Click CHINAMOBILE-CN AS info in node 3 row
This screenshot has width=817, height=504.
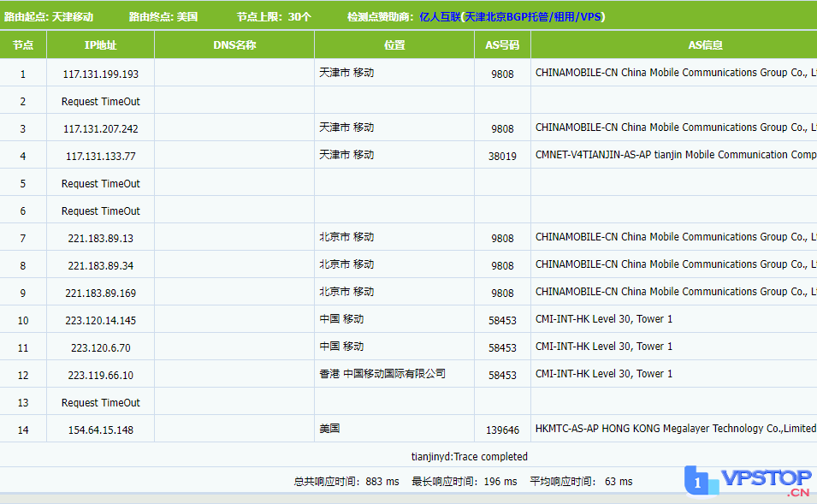tap(676, 127)
